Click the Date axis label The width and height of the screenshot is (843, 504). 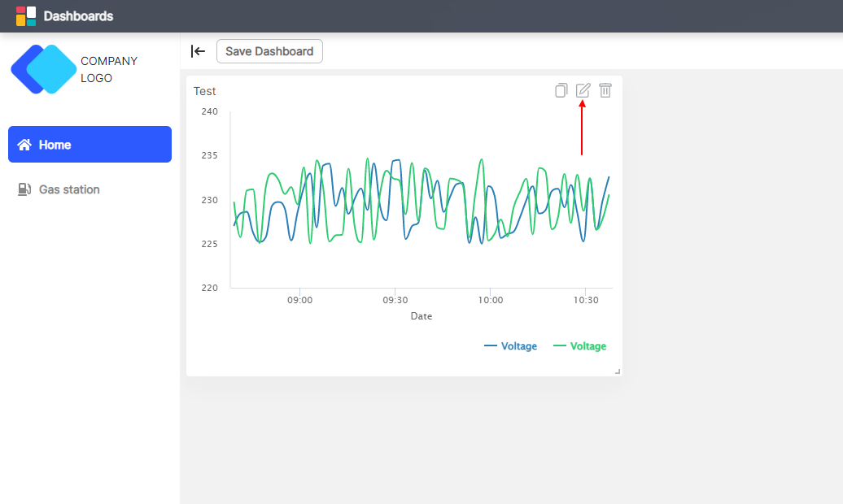click(421, 315)
